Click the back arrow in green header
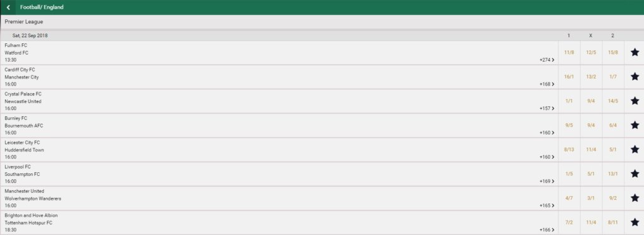 point(8,8)
